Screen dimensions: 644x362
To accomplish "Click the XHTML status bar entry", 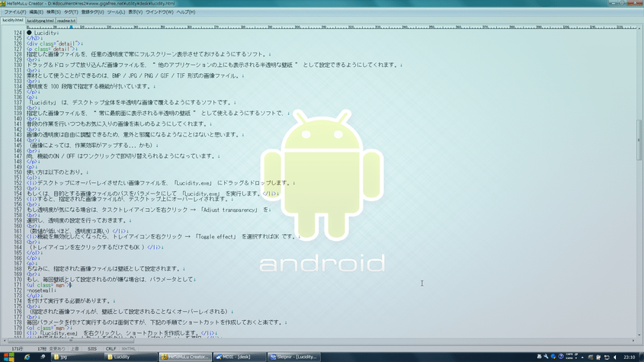I will point(129,348).
